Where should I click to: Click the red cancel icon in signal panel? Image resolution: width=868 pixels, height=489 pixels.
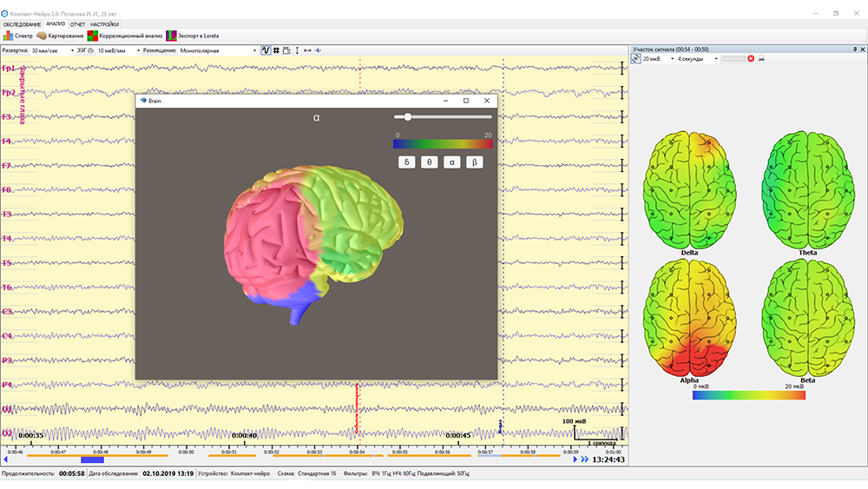(x=751, y=58)
